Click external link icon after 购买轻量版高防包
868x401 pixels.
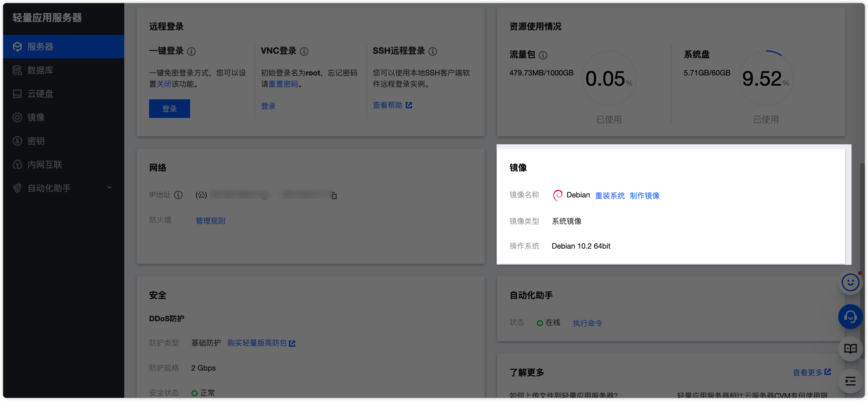click(292, 343)
